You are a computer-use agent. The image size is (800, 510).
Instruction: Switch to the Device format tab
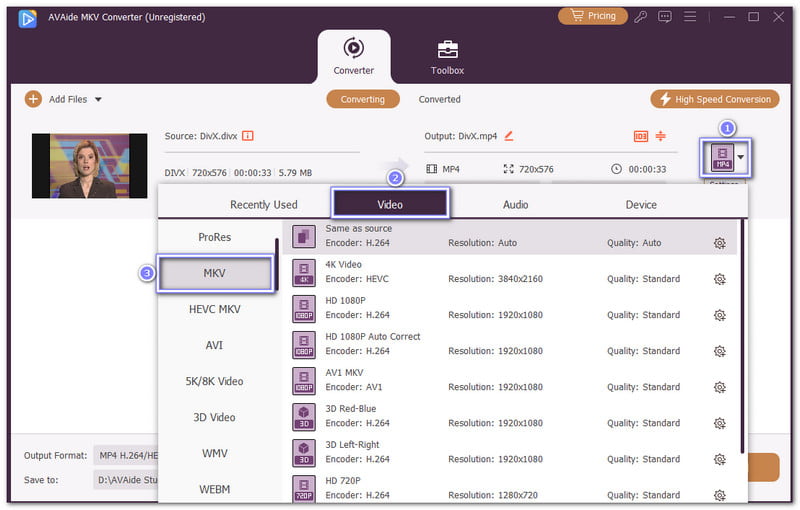(x=641, y=204)
